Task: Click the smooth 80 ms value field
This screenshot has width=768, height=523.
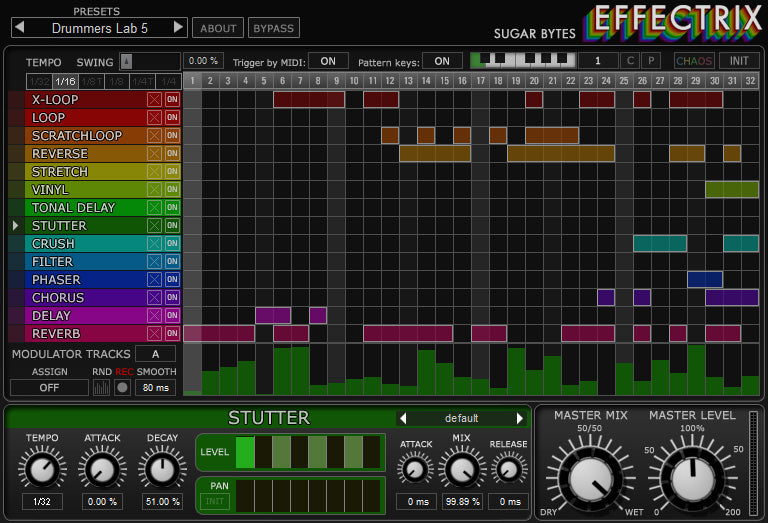Action: [156, 388]
